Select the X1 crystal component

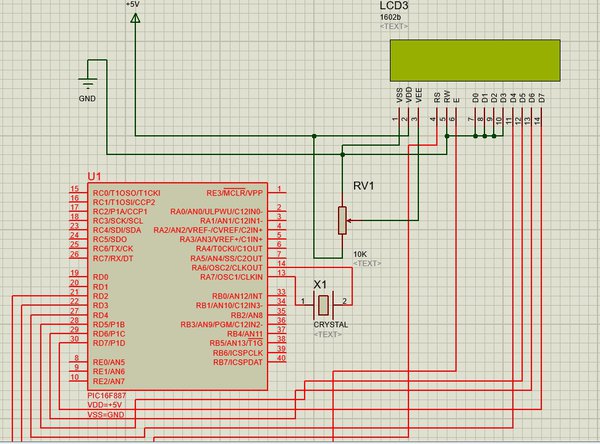(x=324, y=305)
